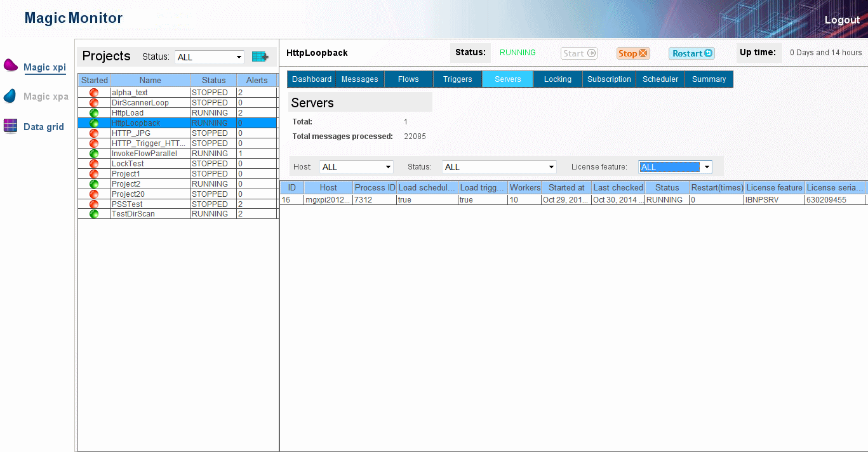The width and height of the screenshot is (868, 452).
Task: Click the server ID cell 16
Action: coord(292,200)
